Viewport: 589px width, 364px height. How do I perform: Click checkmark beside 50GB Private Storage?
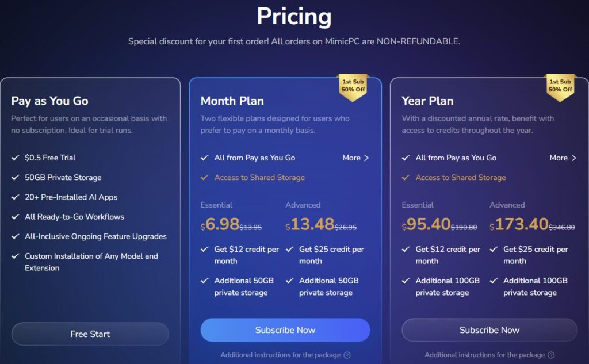pos(15,177)
